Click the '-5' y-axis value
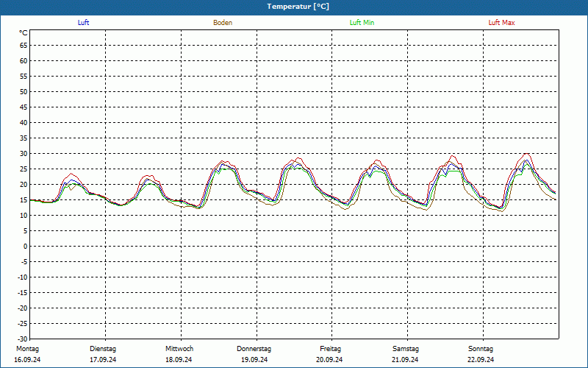 24,262
